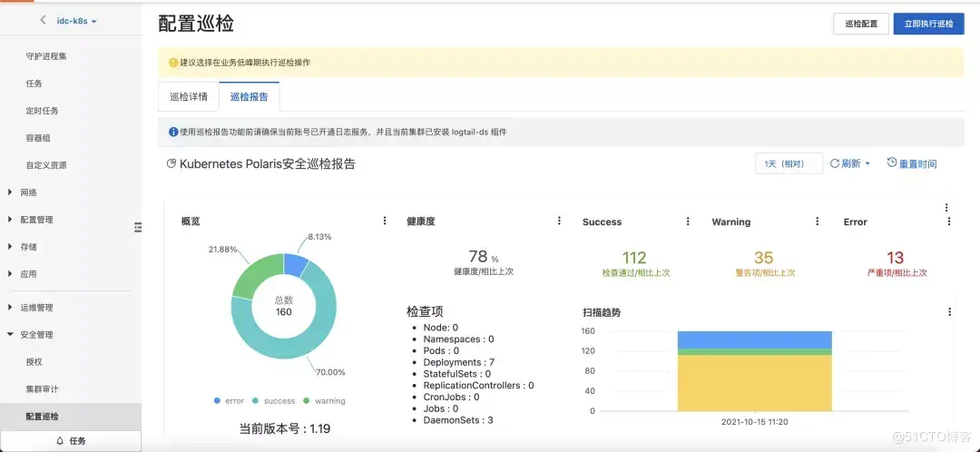Open the dashboard-level more-options menu above Error
The height and width of the screenshot is (452, 980).
coord(946,208)
